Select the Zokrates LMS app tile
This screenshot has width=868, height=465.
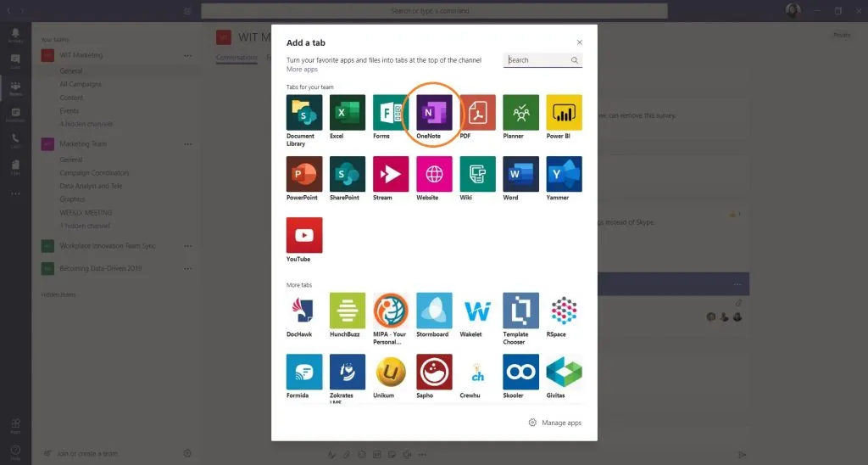[x=347, y=372]
